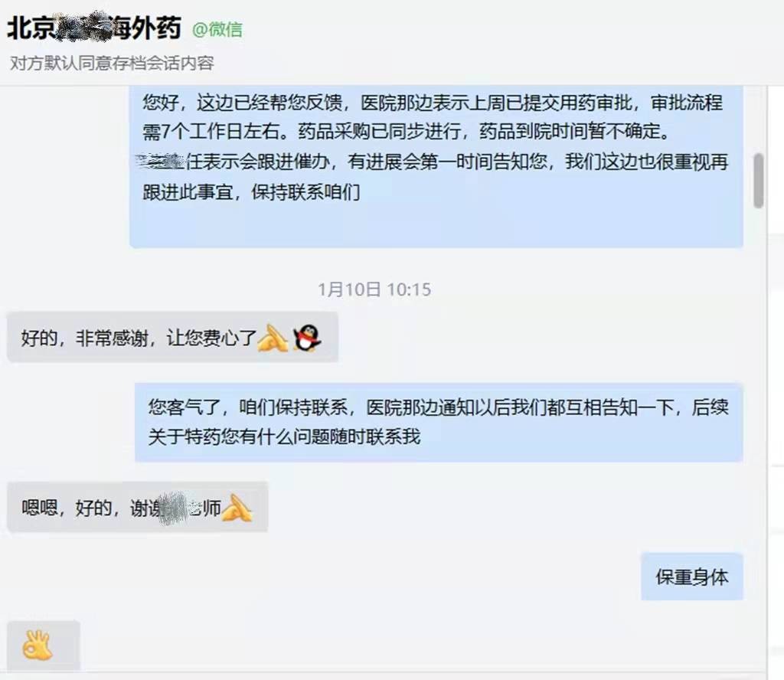
Task: Click the folded hands emoji after 老师
Action: [x=237, y=508]
